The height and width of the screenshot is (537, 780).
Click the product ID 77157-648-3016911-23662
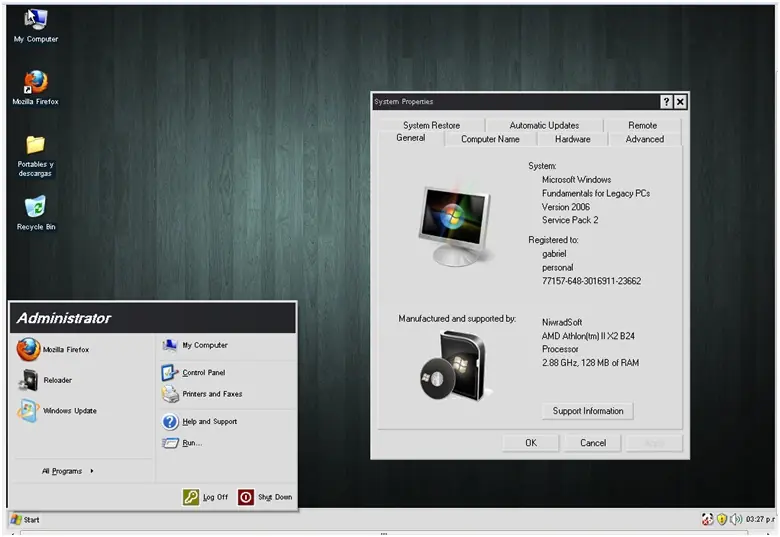pyautogui.click(x=591, y=281)
